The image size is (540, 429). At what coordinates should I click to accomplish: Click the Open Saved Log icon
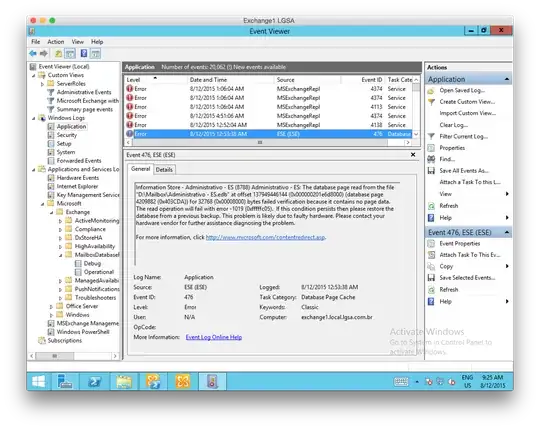coord(431,91)
